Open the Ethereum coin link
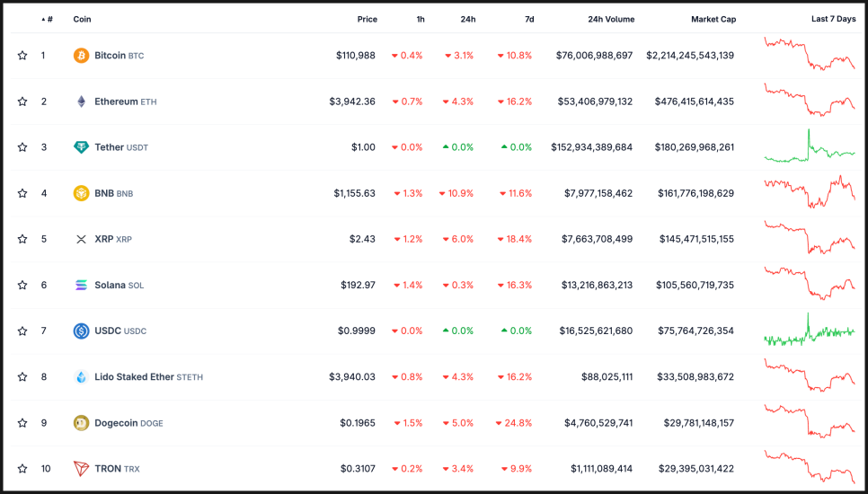Image resolution: width=868 pixels, height=494 pixels. [116, 101]
